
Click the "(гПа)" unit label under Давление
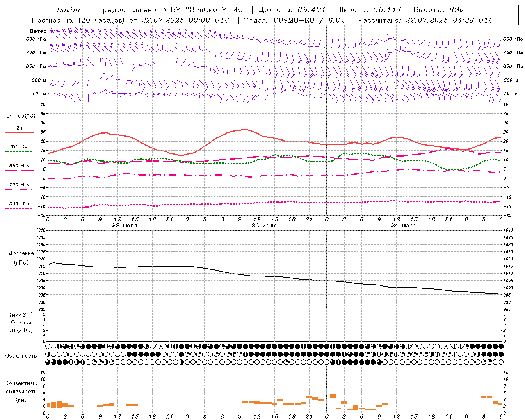coord(21,263)
